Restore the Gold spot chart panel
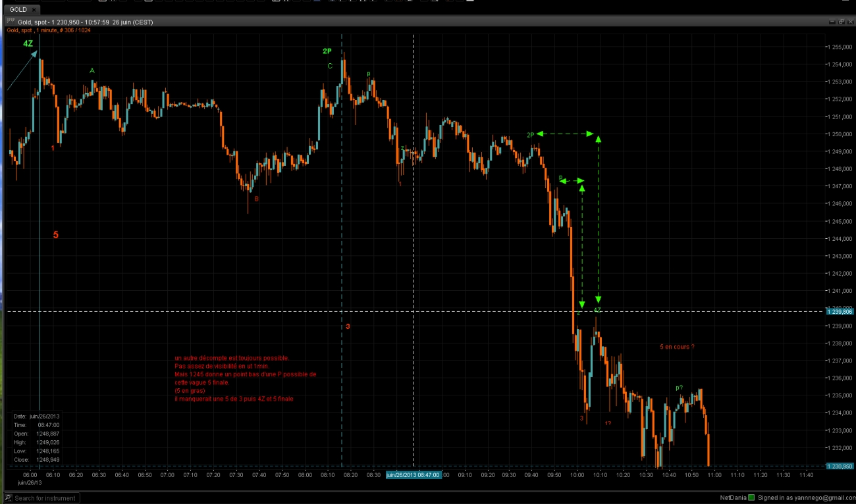Screen dimensions: 856x504 pyautogui.click(x=841, y=22)
